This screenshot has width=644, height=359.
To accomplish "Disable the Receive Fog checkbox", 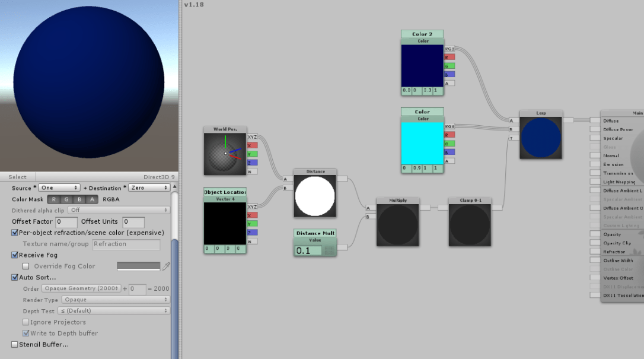I will [x=15, y=255].
